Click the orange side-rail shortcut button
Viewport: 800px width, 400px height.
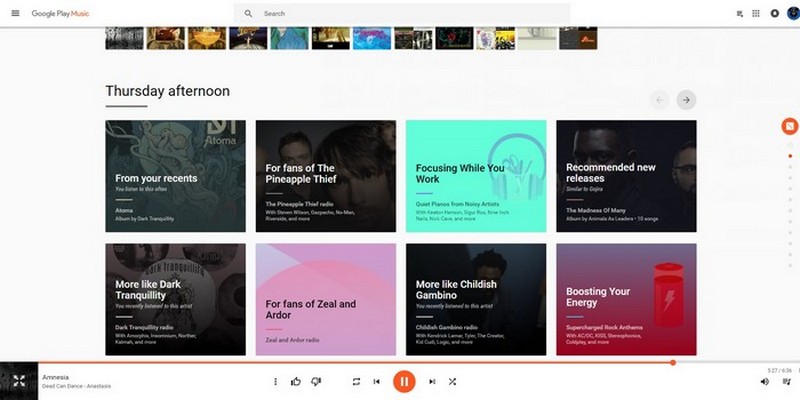point(790,126)
